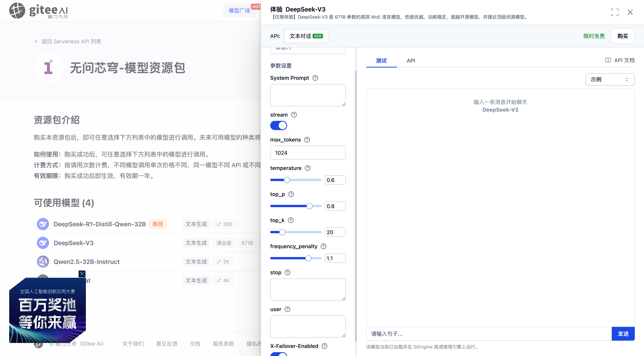Click the 百万奖池 competition banner
The width and height of the screenshot is (644, 356).
pyautogui.click(x=48, y=310)
